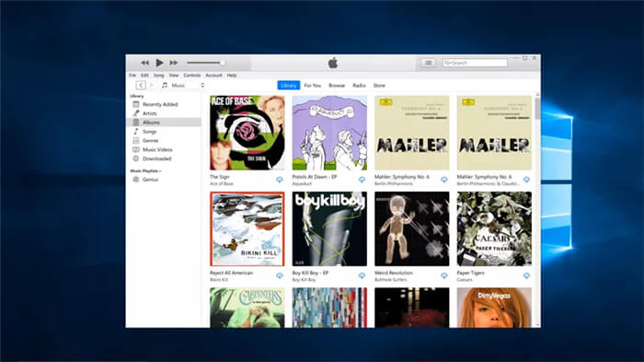
Task: Open the Song menu
Action: [x=159, y=76]
